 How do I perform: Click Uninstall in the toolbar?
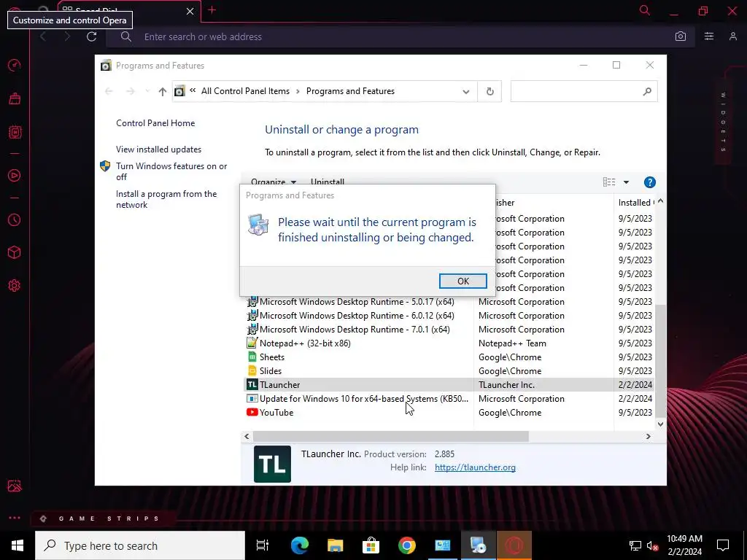click(x=328, y=182)
